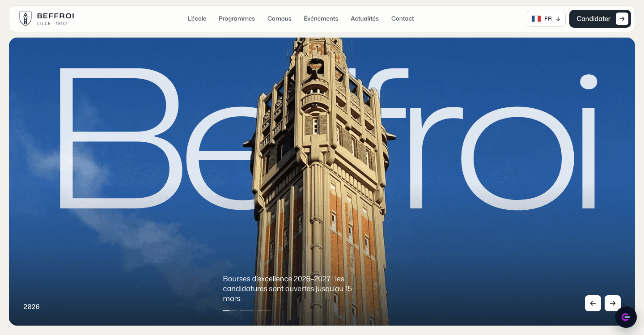Show the previous slide with left arrow

[x=593, y=303]
